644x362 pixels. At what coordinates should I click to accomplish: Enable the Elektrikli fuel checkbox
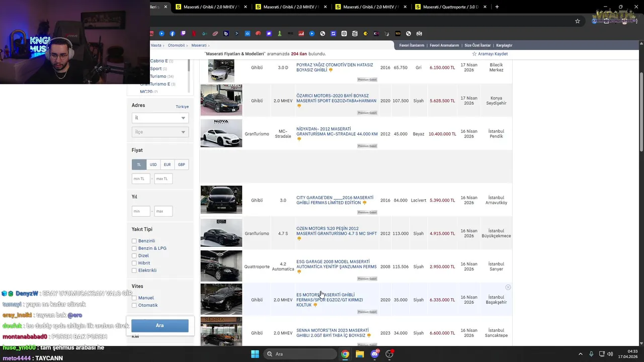(134, 270)
